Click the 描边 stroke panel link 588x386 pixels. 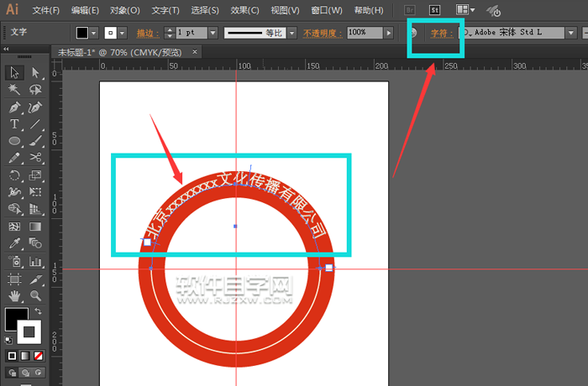[x=145, y=33]
